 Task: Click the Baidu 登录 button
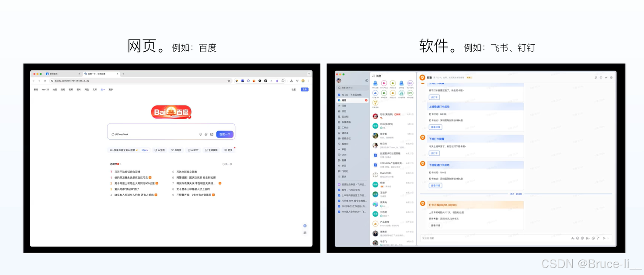(x=305, y=90)
